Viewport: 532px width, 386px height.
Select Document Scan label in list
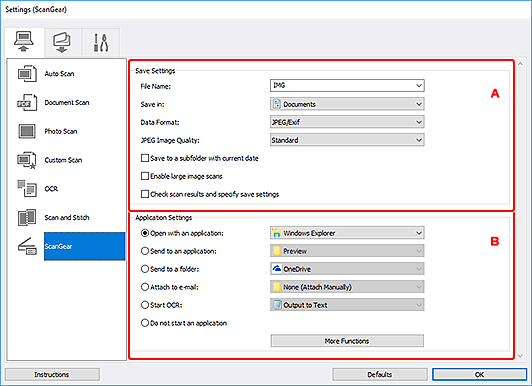pos(67,102)
